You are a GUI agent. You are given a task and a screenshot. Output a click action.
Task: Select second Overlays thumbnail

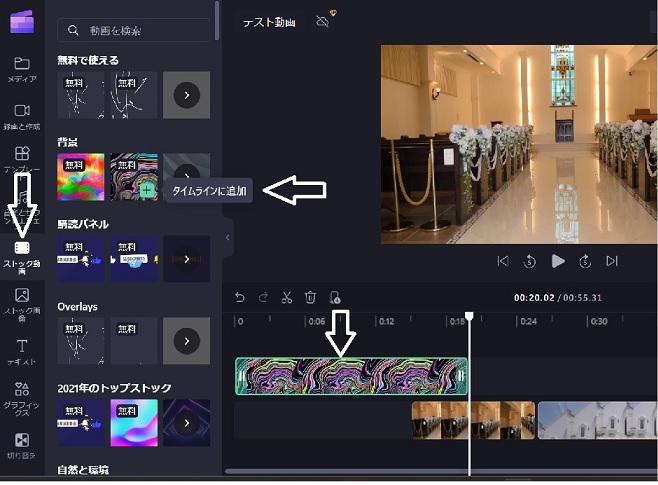click(x=134, y=341)
